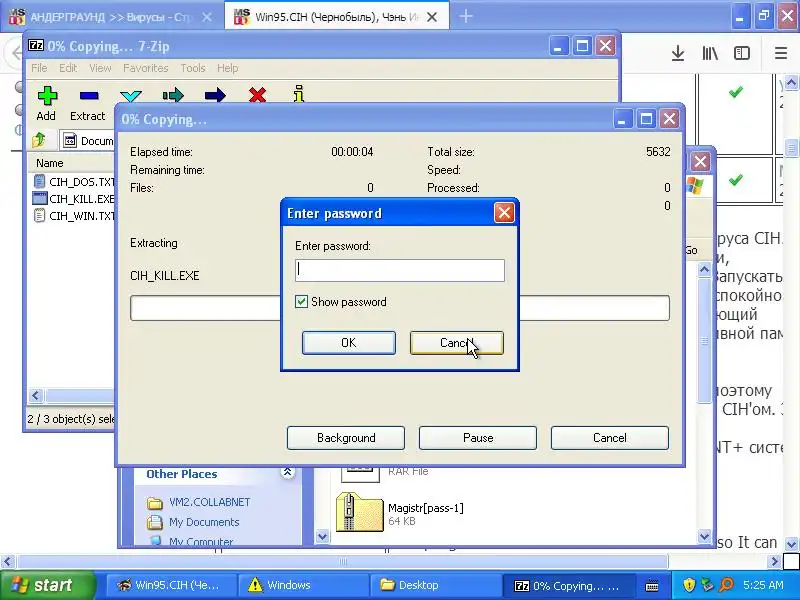Click the Background button in copying window

click(346, 438)
